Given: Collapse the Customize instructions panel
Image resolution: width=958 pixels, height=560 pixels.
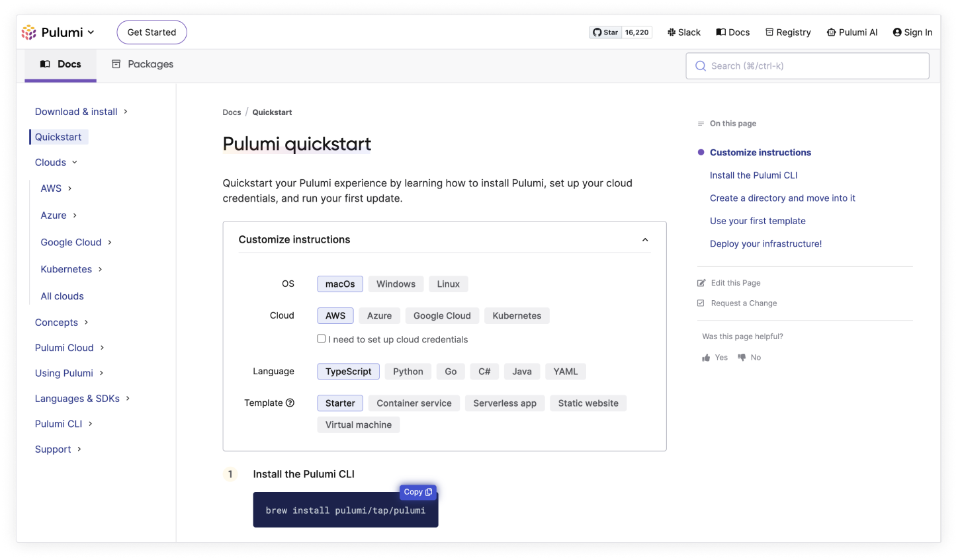Looking at the screenshot, I should 645,240.
